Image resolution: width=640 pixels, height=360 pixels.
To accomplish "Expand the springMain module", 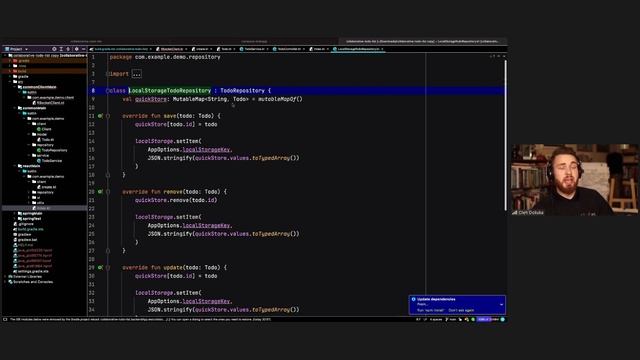I will [x=15, y=213].
